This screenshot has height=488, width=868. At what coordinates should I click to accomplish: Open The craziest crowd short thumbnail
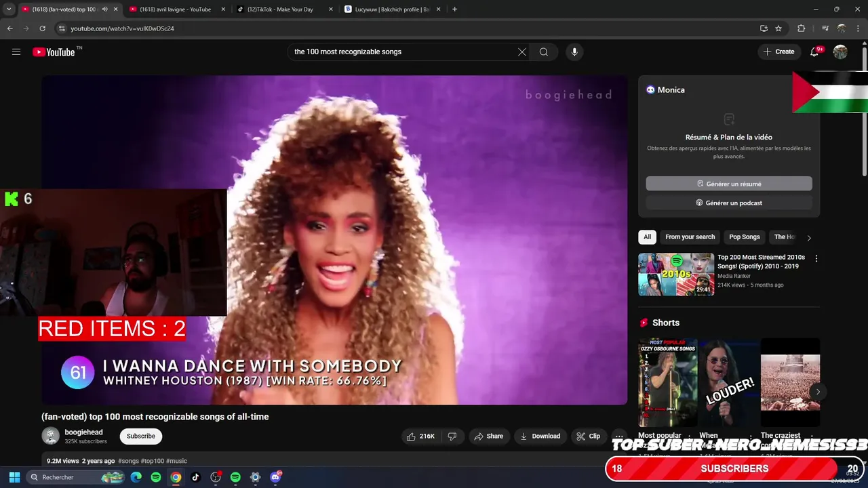790,383
